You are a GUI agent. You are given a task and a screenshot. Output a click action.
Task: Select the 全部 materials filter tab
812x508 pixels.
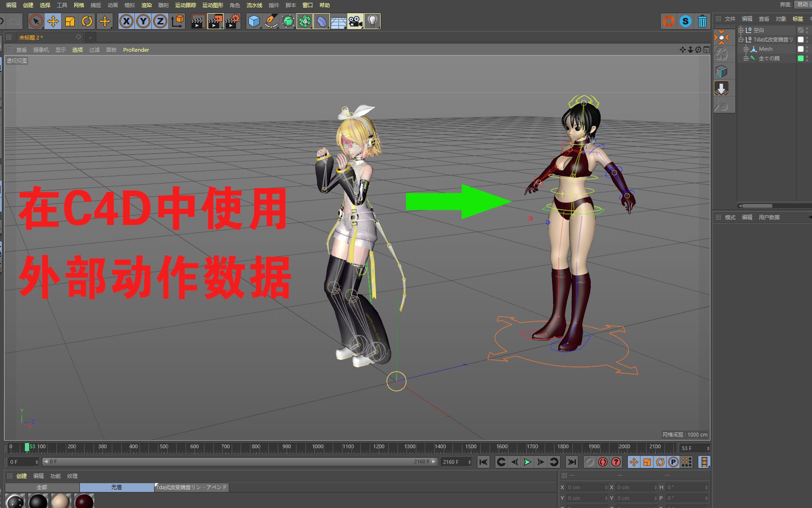42,487
